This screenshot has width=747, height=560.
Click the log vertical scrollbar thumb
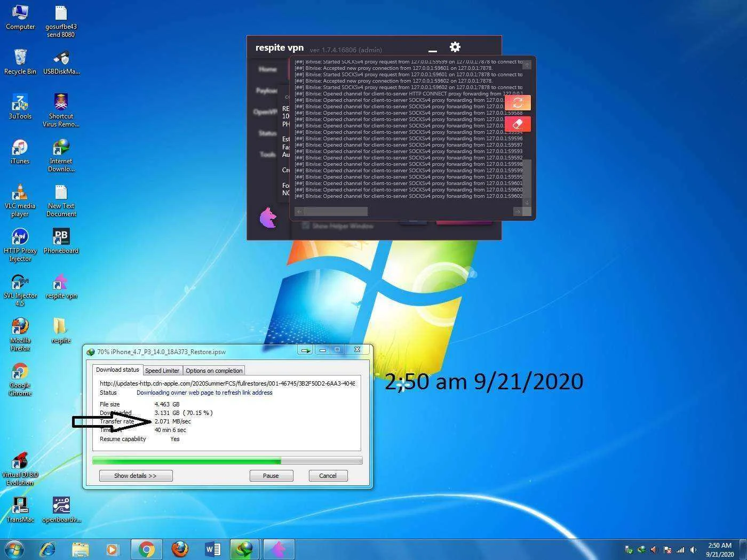[x=527, y=178]
